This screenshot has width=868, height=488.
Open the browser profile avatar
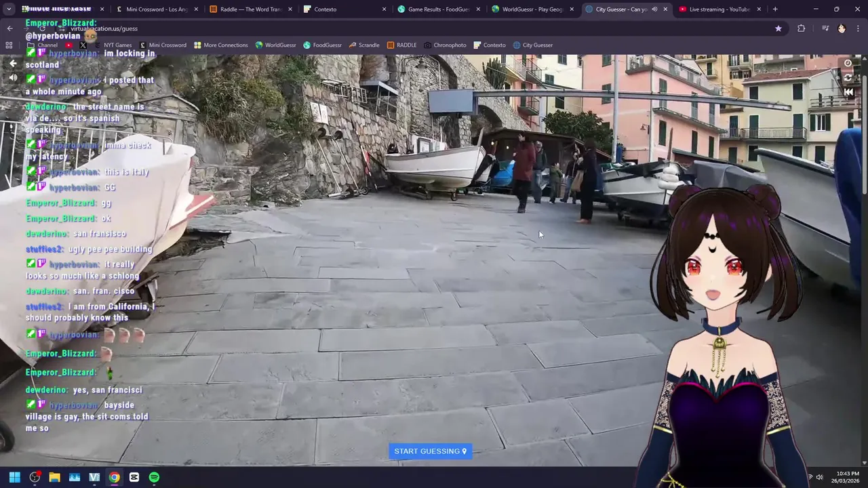[842, 28]
